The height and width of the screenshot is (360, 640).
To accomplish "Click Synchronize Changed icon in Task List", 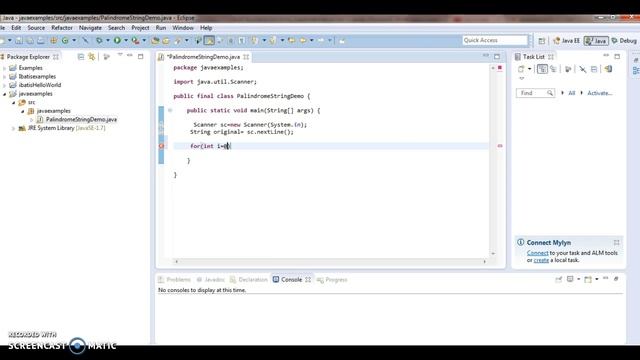I will pos(609,69).
